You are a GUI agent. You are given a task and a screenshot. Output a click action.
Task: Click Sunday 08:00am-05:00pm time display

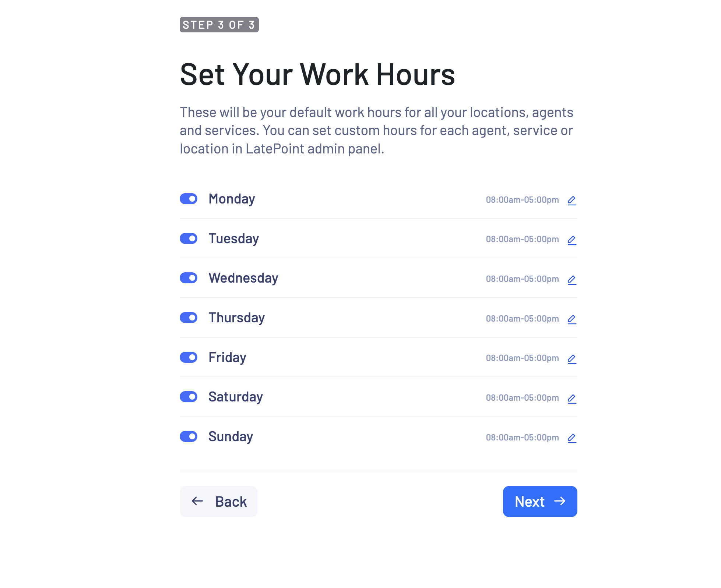click(522, 437)
